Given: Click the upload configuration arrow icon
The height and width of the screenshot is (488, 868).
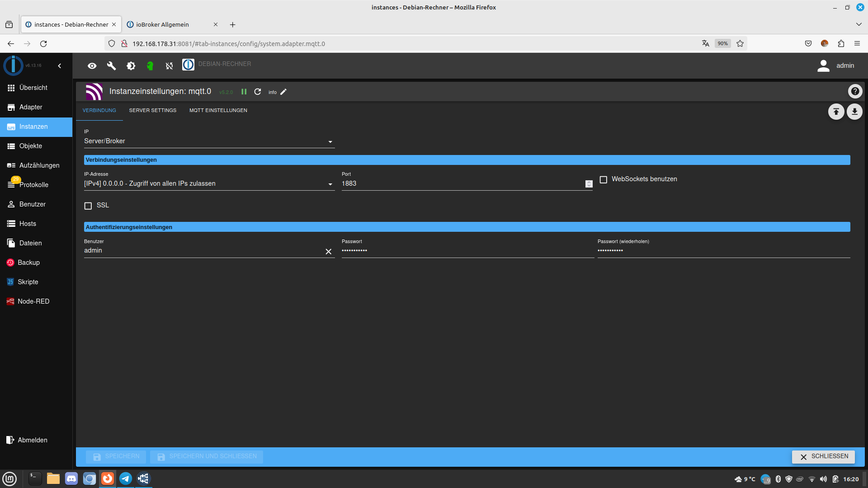Looking at the screenshot, I should pyautogui.click(x=836, y=112).
